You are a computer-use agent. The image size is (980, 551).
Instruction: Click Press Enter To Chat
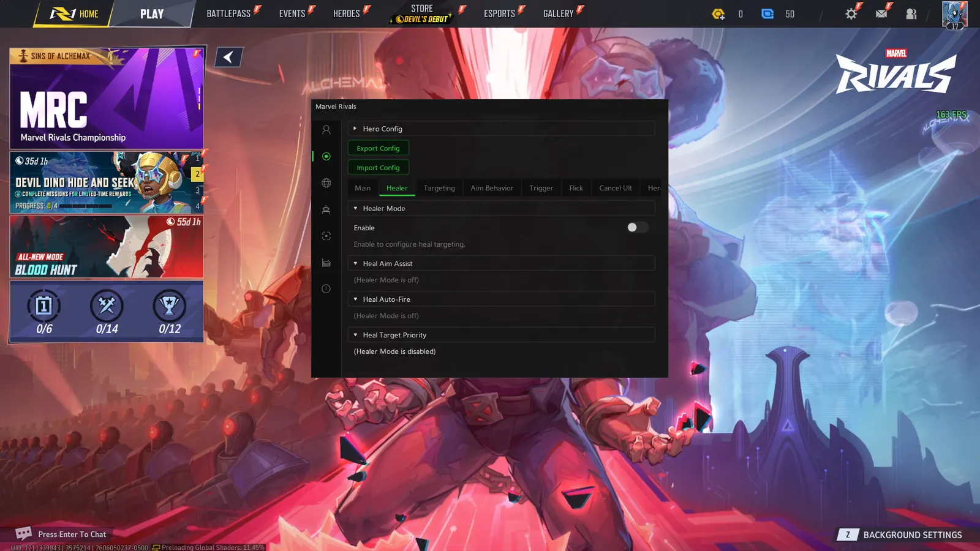pos(72,534)
